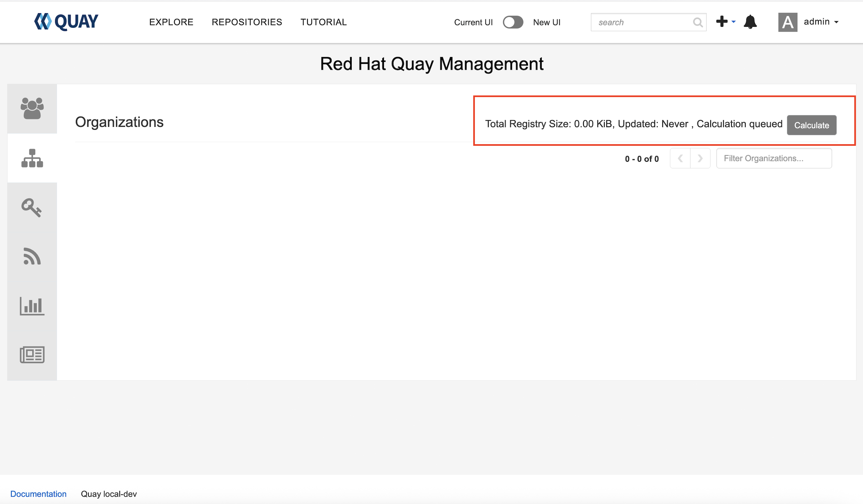Open the Documentation footer link

coord(38,494)
